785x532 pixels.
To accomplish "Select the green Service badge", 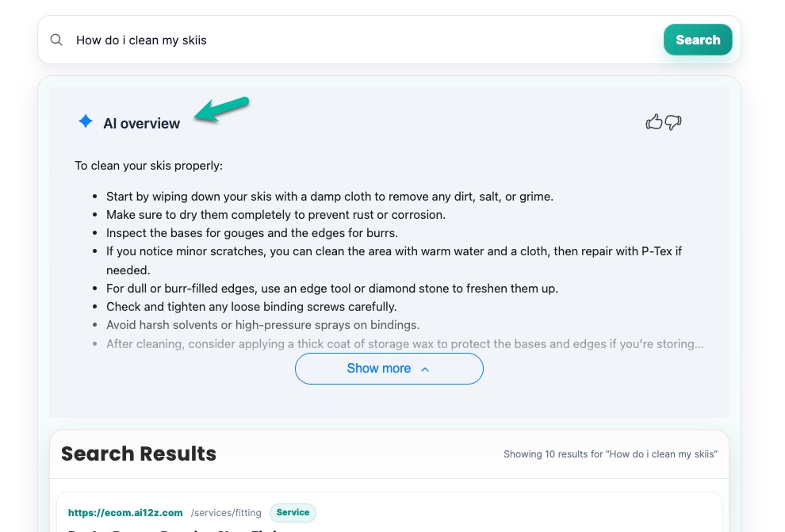I will point(293,513).
